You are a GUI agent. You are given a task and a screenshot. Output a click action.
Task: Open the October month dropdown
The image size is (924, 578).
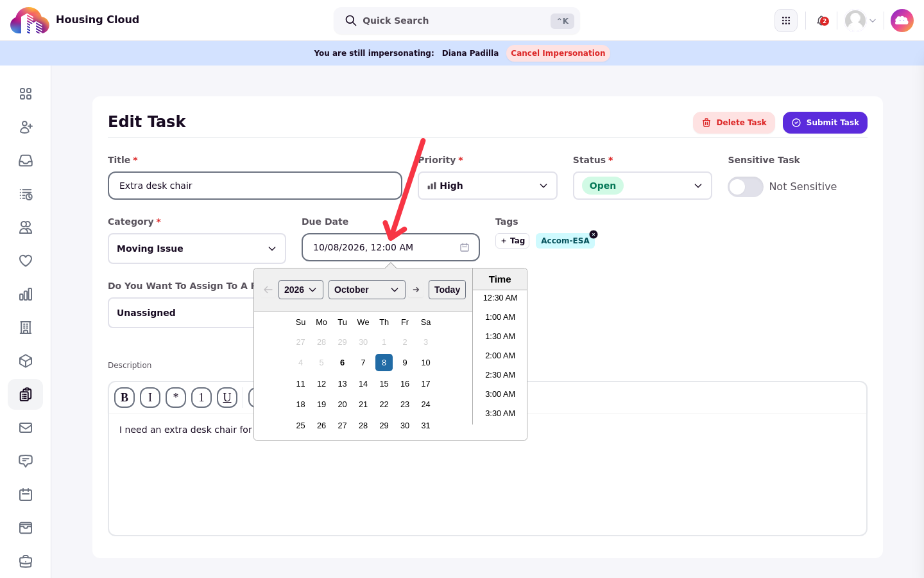coord(367,290)
